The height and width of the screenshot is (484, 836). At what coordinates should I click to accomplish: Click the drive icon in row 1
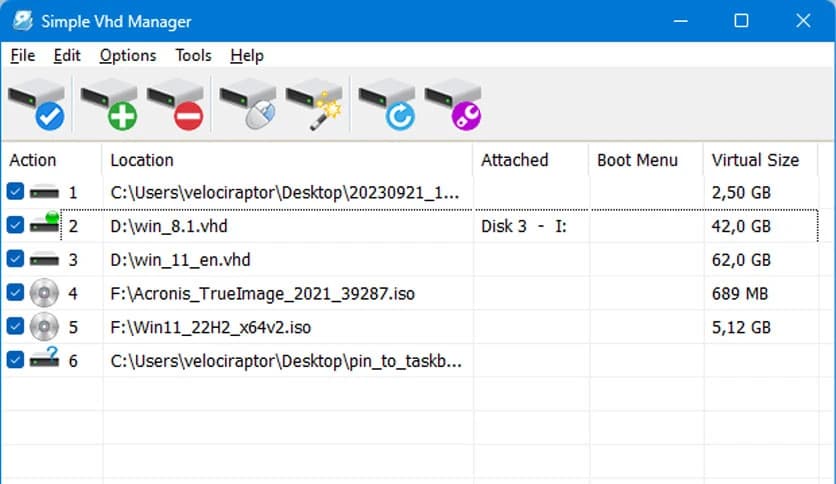click(x=44, y=192)
